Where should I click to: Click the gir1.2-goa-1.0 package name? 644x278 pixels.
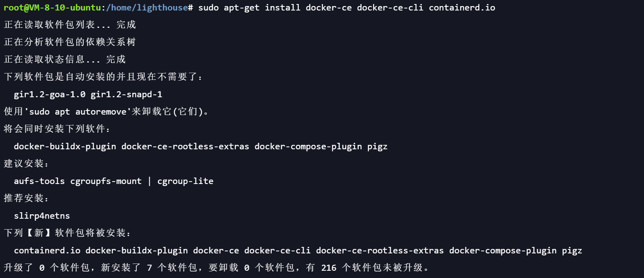click(x=50, y=94)
